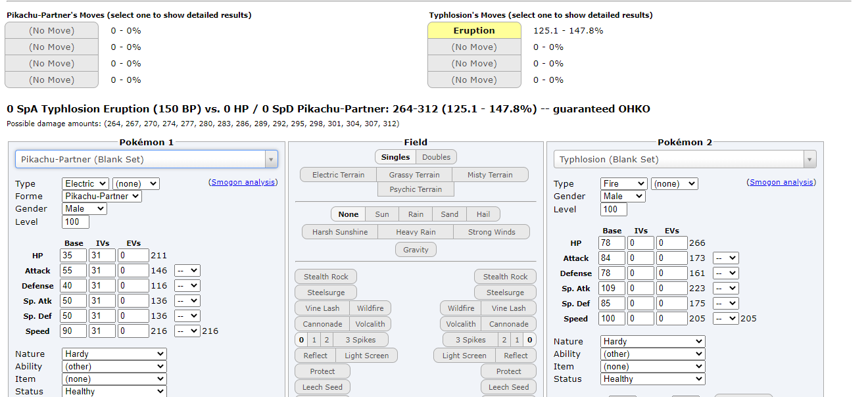This screenshot has width=868, height=397.
Task: Toggle Stealth Rock on Typhlosion's side
Action: pos(505,277)
